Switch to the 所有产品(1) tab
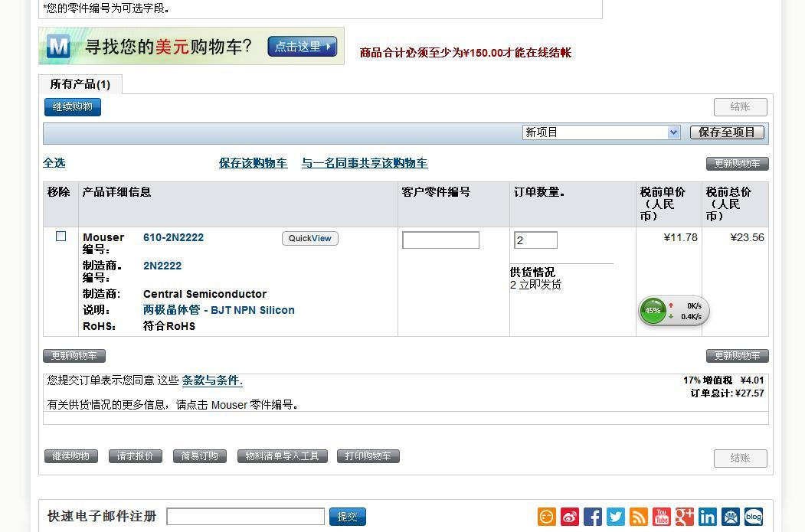The width and height of the screenshot is (805, 532). click(x=80, y=84)
